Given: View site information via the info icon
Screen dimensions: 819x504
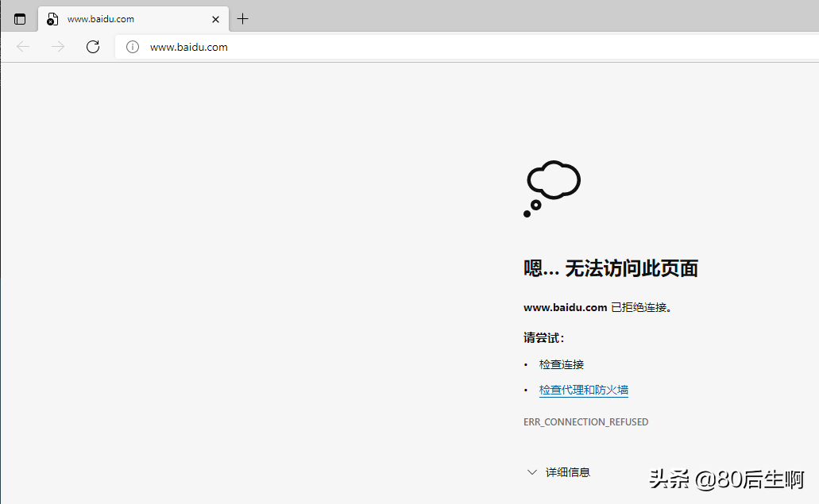Looking at the screenshot, I should pos(132,47).
